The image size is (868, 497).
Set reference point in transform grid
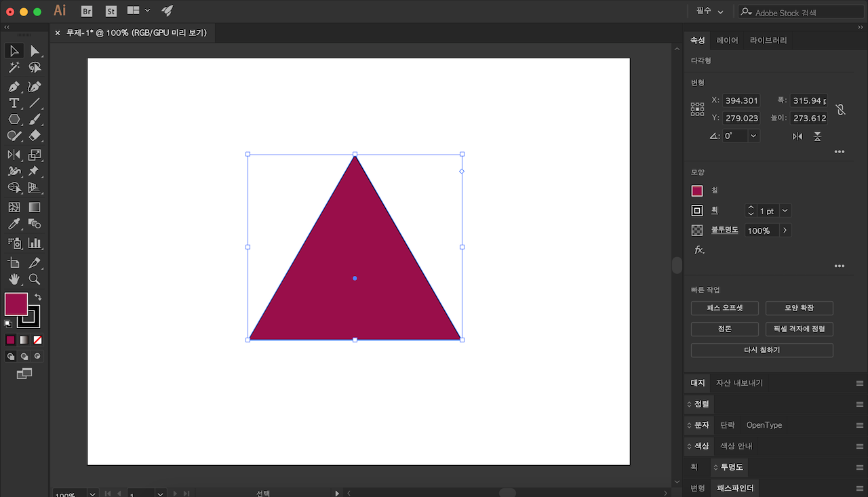click(698, 109)
